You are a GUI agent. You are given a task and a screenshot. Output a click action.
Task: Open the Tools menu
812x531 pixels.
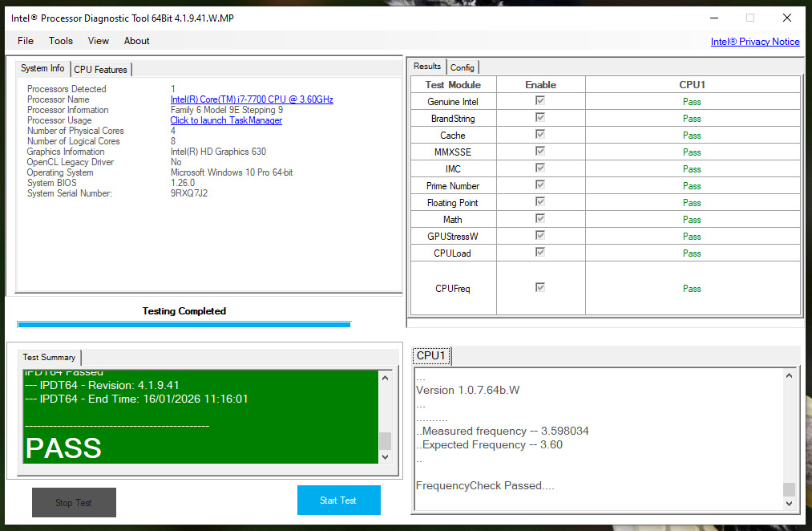coord(61,41)
